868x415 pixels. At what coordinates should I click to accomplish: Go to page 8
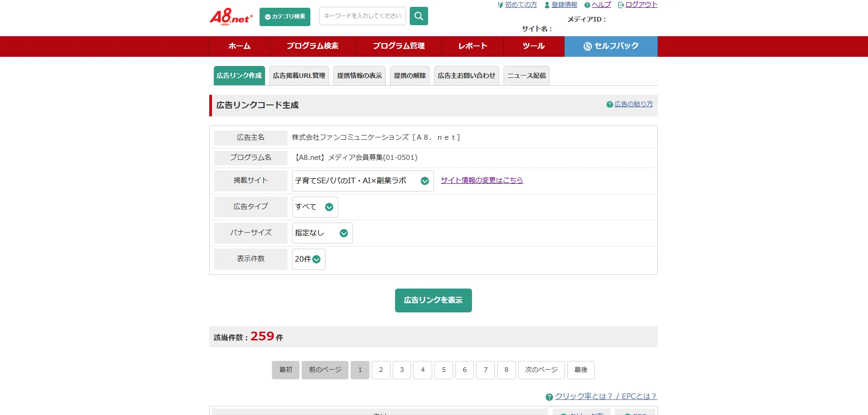[506, 370]
